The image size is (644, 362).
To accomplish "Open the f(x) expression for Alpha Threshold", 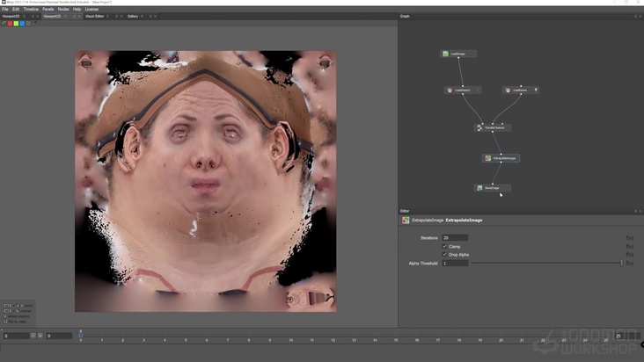I will 629,264.
